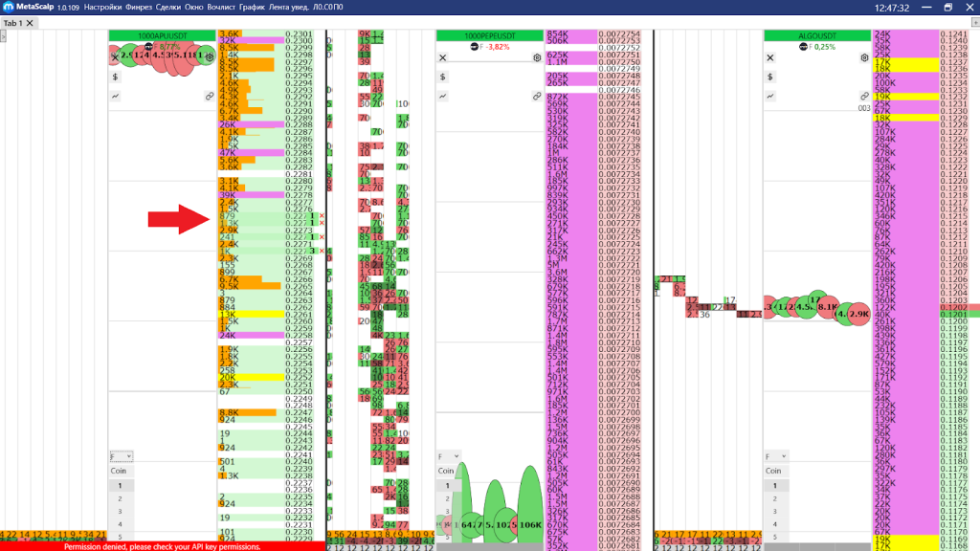Click the Permission denied error message bar
Viewport: 980px width, 551px height.
[163, 546]
